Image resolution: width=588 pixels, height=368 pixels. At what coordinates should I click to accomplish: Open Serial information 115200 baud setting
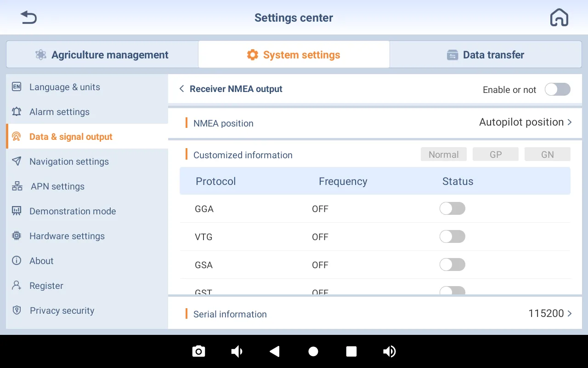(549, 314)
